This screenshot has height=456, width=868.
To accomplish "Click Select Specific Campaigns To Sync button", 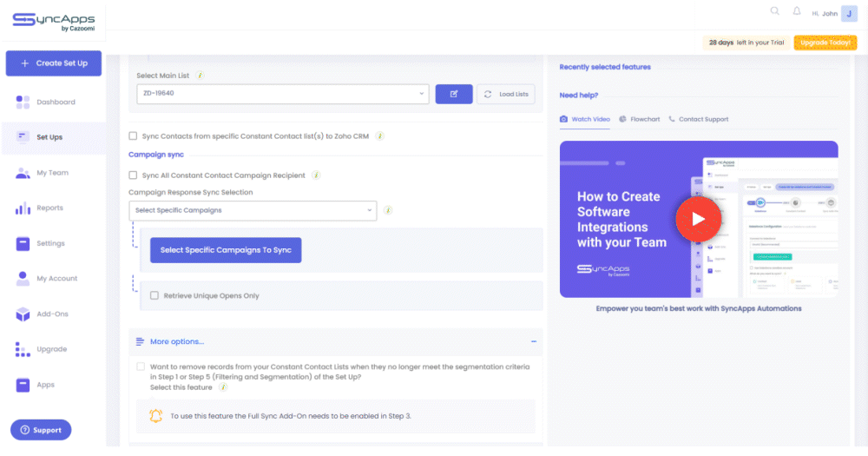I will [x=226, y=250].
